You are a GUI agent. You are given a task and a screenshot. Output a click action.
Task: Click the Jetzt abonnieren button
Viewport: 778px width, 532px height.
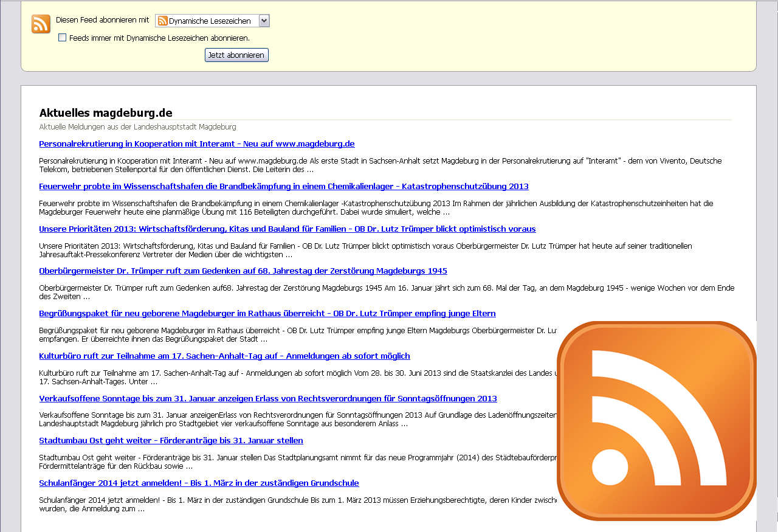tap(236, 55)
